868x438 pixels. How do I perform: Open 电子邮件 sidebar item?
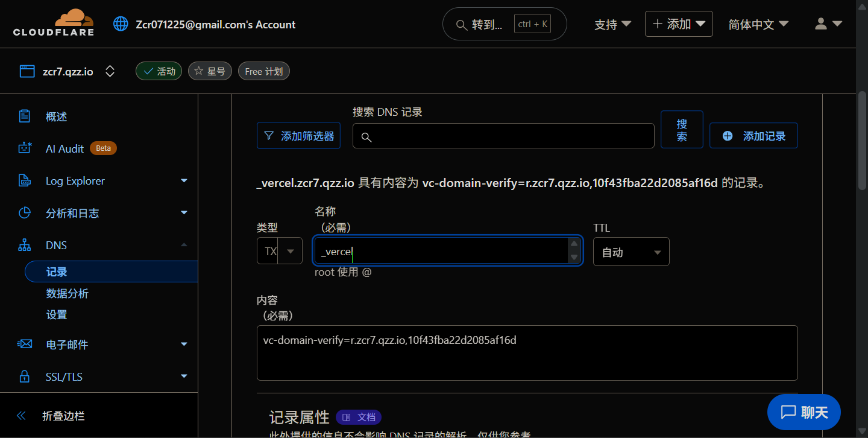(x=67, y=344)
